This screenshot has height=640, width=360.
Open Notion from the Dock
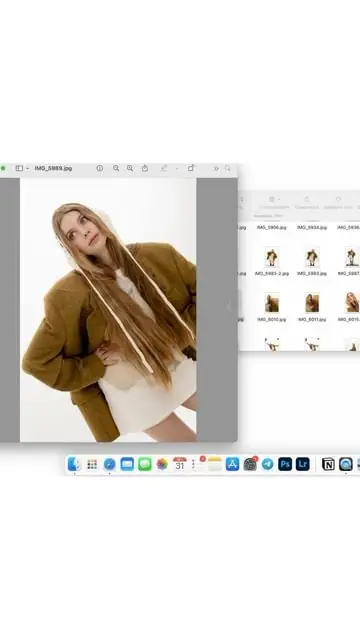(328, 464)
